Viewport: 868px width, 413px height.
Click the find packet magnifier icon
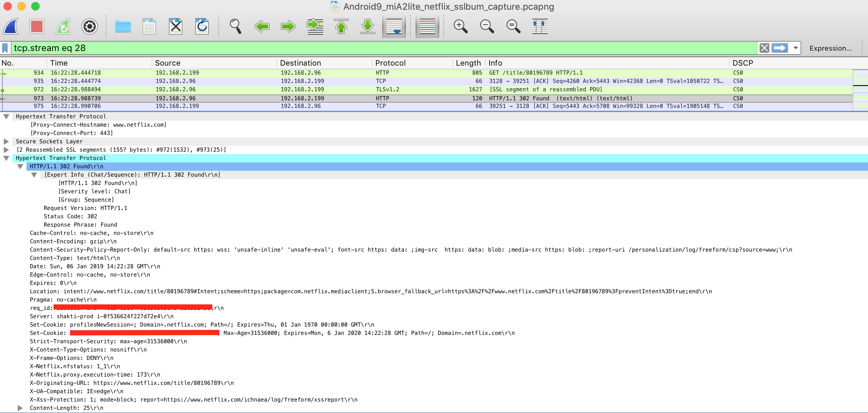235,26
